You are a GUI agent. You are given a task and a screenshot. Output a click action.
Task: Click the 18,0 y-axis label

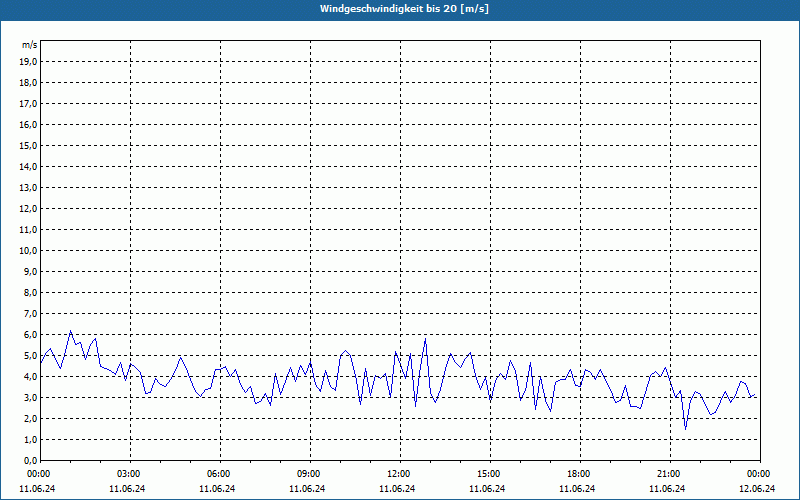[28, 83]
